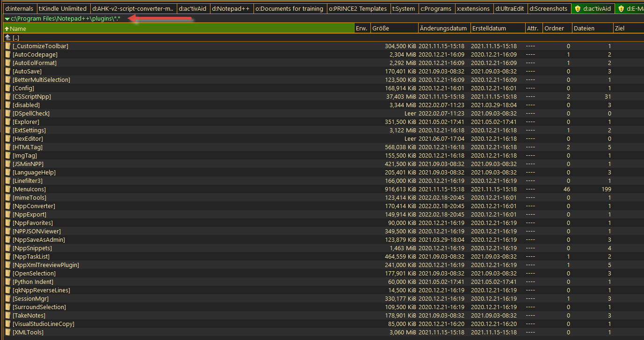Viewport: 644px width, 340px height.
Task: Click the plugins path in the address bar
Action: click(65, 19)
